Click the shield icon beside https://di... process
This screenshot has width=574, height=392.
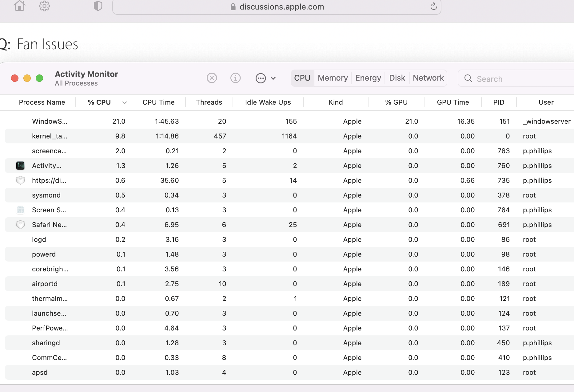(20, 180)
